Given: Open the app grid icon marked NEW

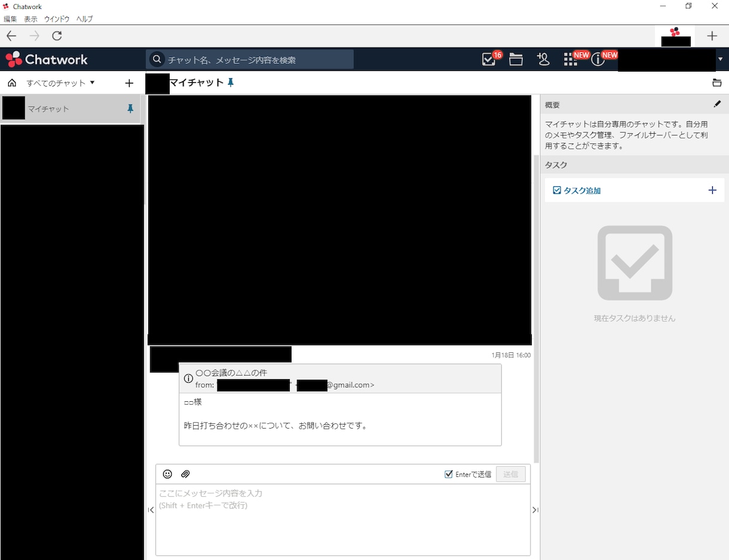Looking at the screenshot, I should [570, 59].
